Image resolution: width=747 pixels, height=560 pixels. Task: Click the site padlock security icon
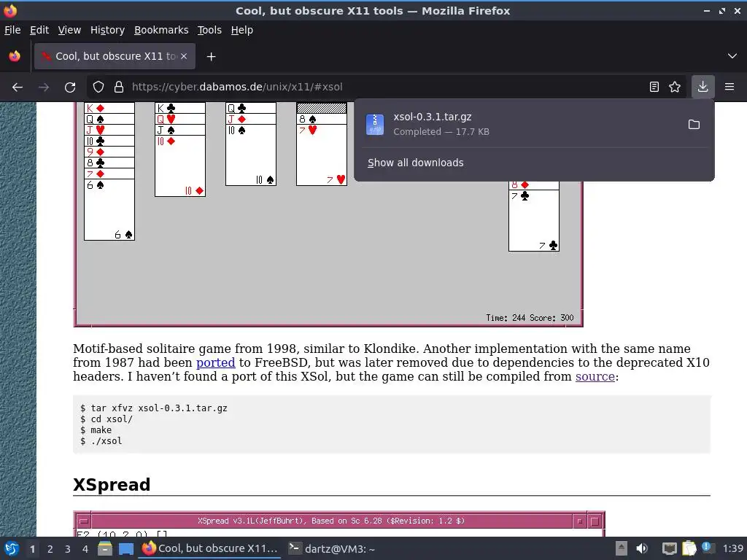[x=119, y=87]
